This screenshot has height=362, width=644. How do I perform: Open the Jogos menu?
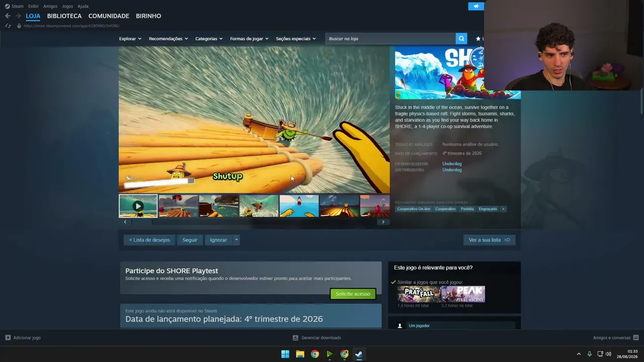click(x=67, y=6)
